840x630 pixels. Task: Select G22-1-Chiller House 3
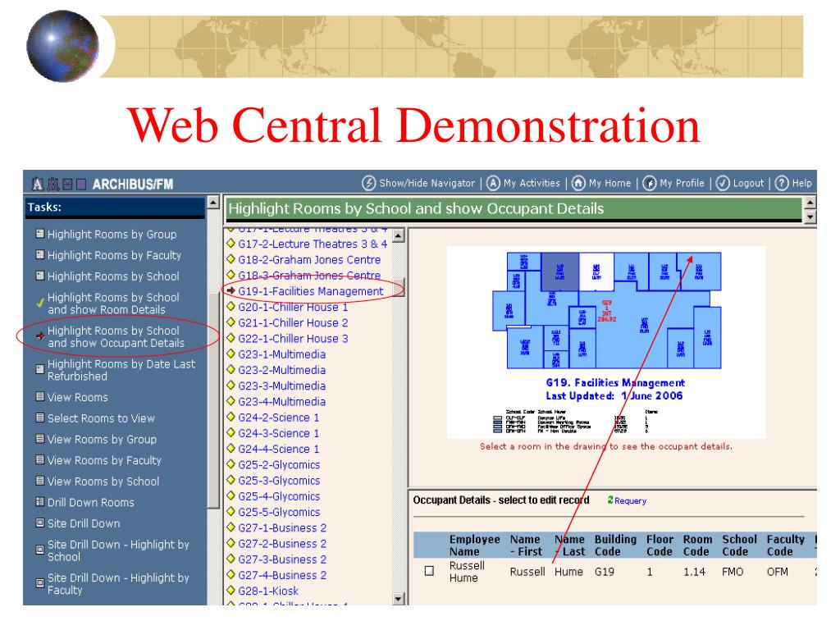point(293,338)
